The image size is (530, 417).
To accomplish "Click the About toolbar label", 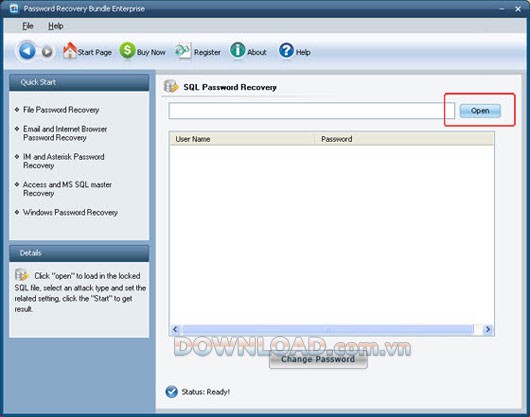I will (x=257, y=52).
